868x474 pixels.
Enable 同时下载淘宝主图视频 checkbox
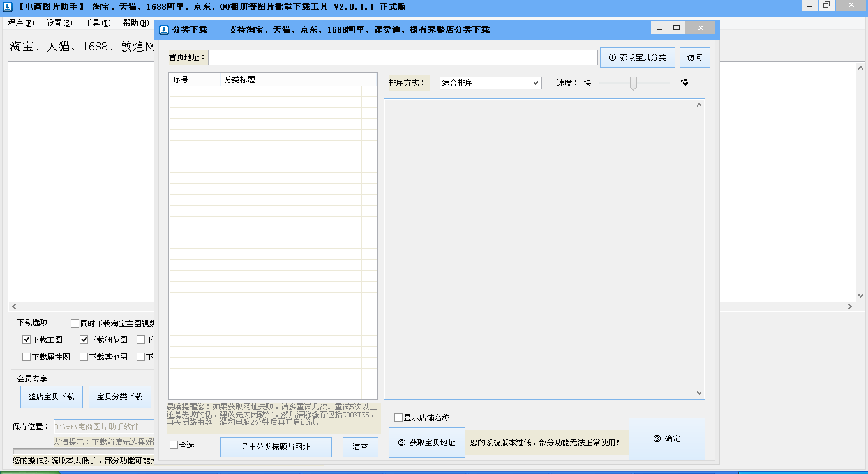[75, 324]
